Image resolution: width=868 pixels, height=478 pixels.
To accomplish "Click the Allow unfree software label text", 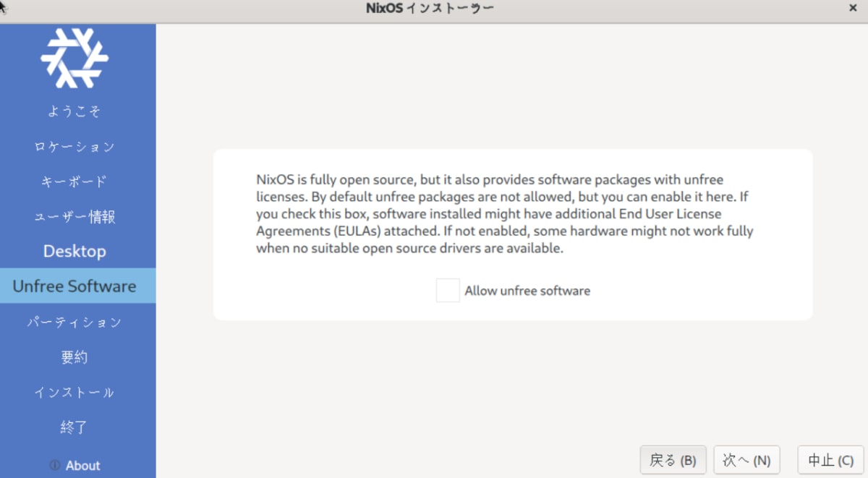I will [x=527, y=291].
